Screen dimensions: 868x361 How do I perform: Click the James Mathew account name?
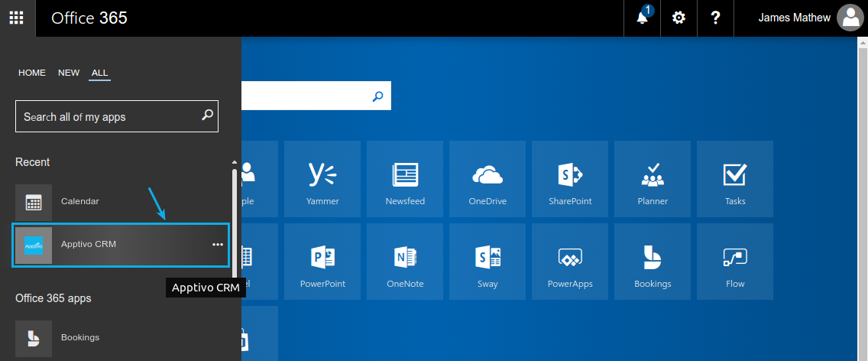tap(794, 18)
